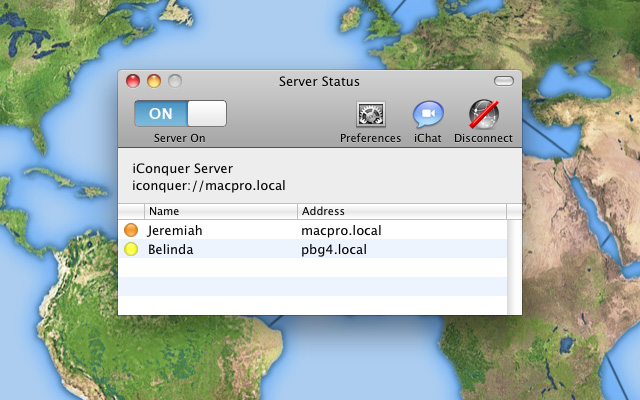Click the macpro.local address cell
The image size is (640, 400).
(341, 231)
